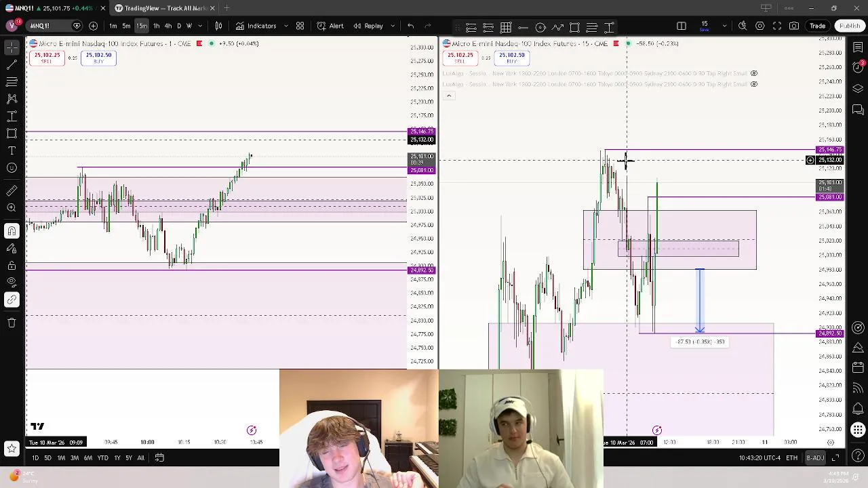
Task: Create an Alert
Action: coord(330,26)
